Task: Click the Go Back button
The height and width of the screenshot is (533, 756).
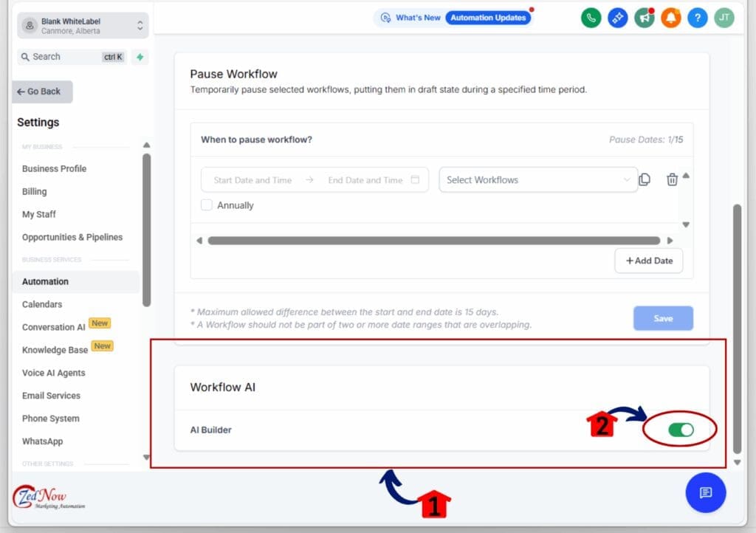Action: (42, 92)
